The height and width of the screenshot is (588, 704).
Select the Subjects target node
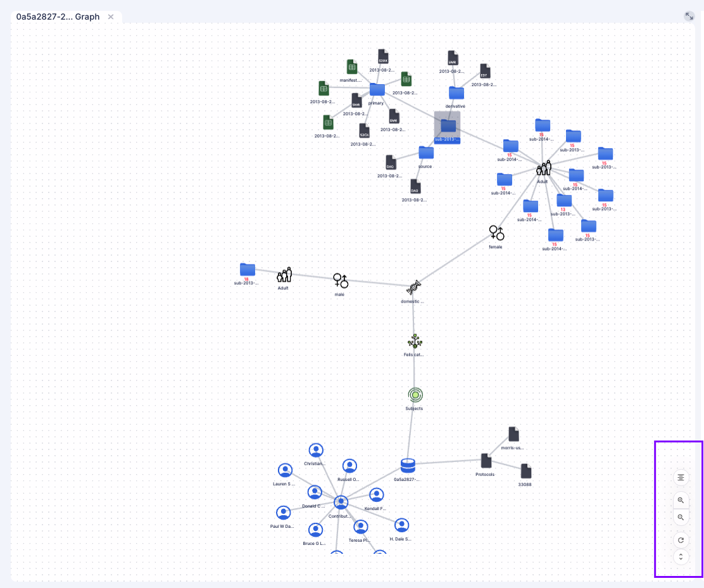(415, 394)
